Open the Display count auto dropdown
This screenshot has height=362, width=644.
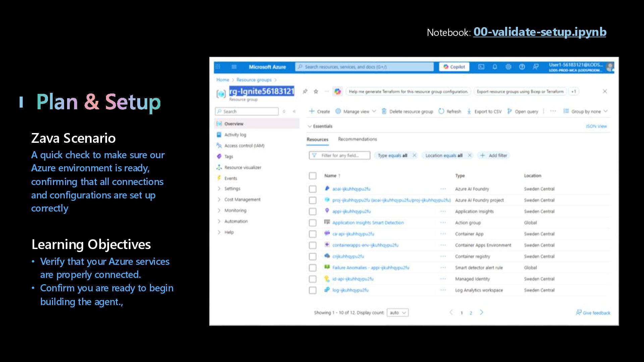point(397,313)
